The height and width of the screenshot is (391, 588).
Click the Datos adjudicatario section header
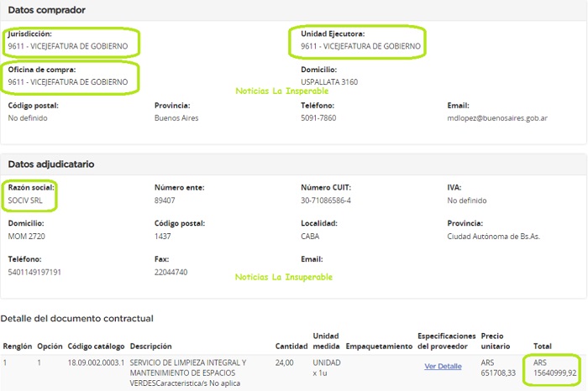[50, 164]
